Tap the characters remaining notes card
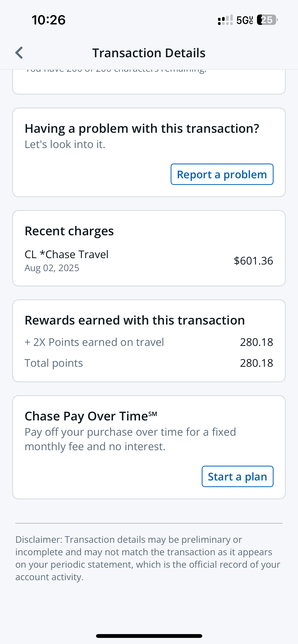 coord(149,81)
